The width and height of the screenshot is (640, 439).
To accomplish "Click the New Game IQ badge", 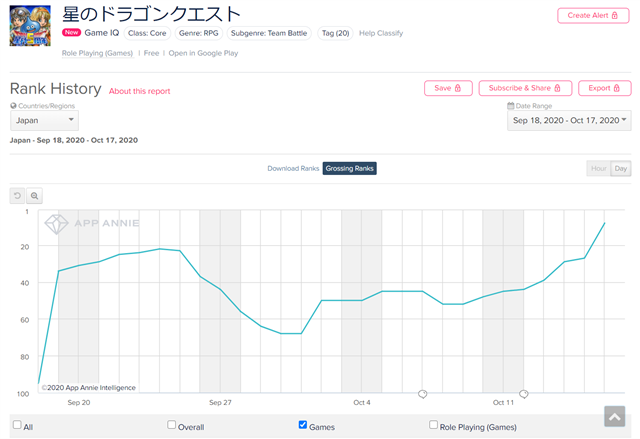I will (x=71, y=33).
